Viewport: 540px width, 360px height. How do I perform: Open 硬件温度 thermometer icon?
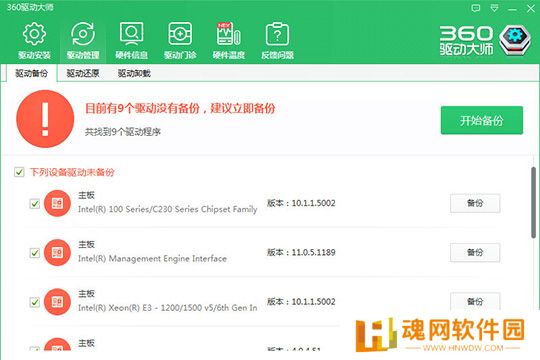click(228, 34)
